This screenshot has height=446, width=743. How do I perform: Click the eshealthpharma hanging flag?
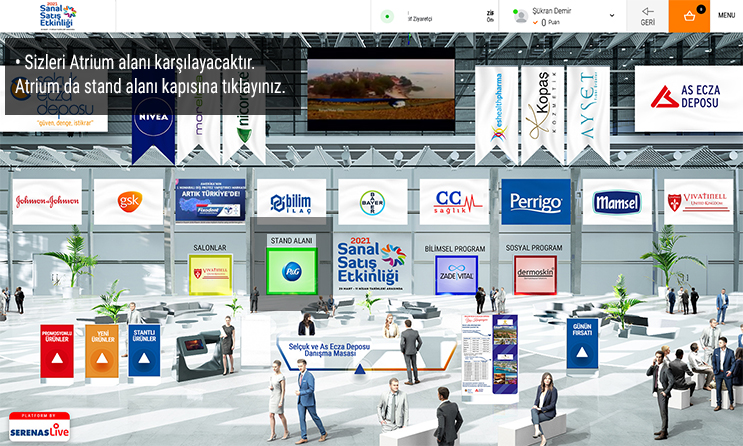pyautogui.click(x=497, y=114)
